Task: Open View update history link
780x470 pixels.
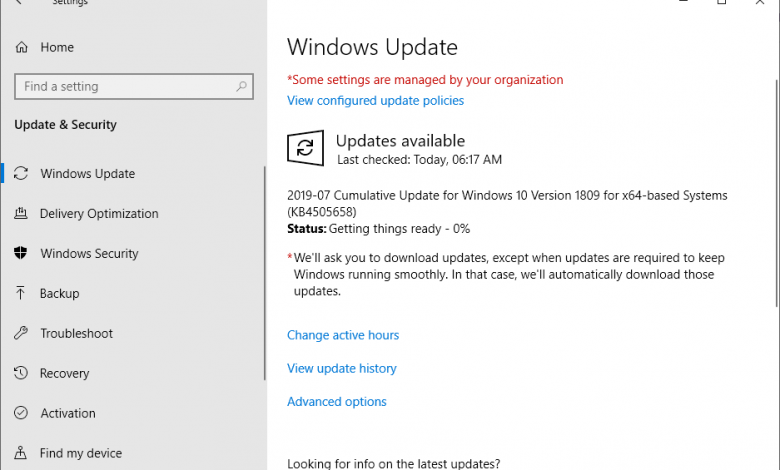Action: (342, 368)
